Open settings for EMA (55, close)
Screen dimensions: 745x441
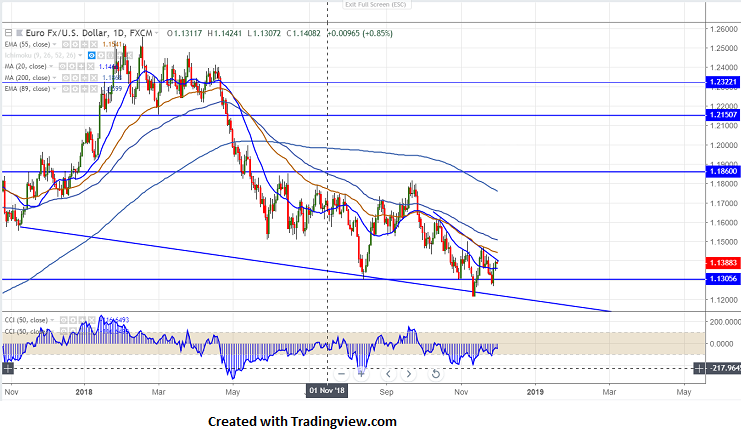coord(75,44)
